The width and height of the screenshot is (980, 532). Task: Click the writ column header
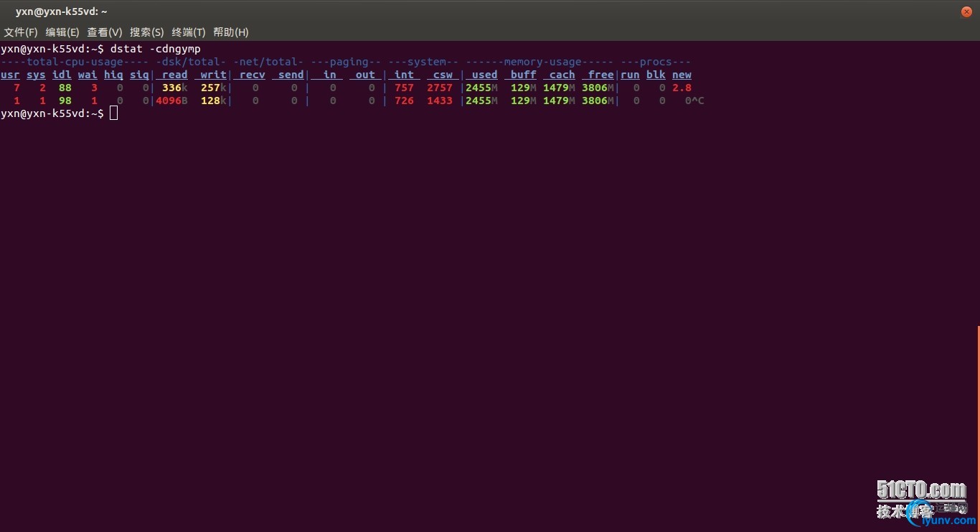pos(210,75)
